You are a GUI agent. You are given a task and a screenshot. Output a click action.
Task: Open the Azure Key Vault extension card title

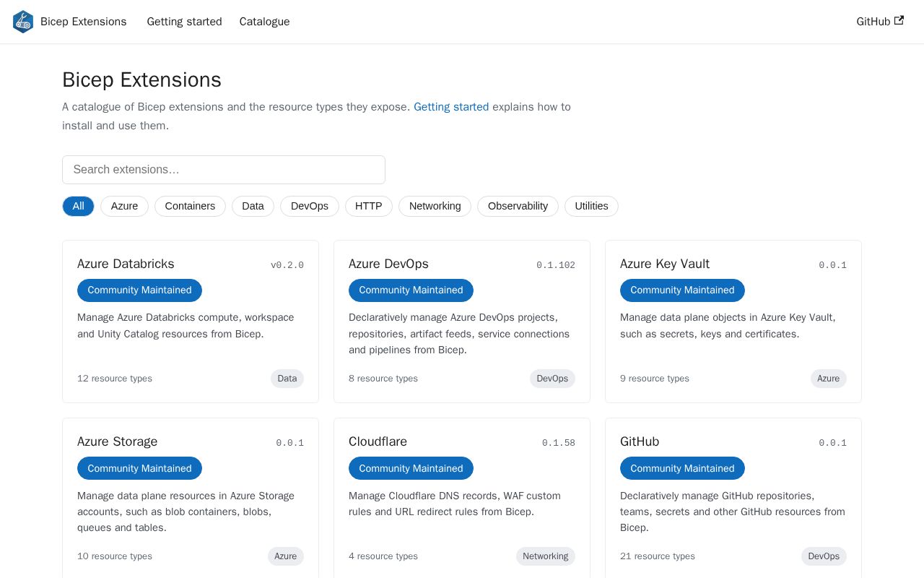[665, 264]
